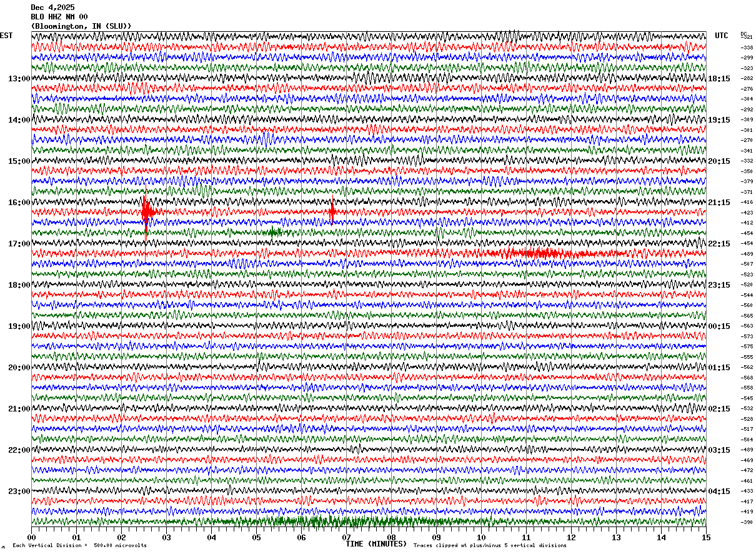Select the EST column header
756x554 pixels.
[x=6, y=36]
